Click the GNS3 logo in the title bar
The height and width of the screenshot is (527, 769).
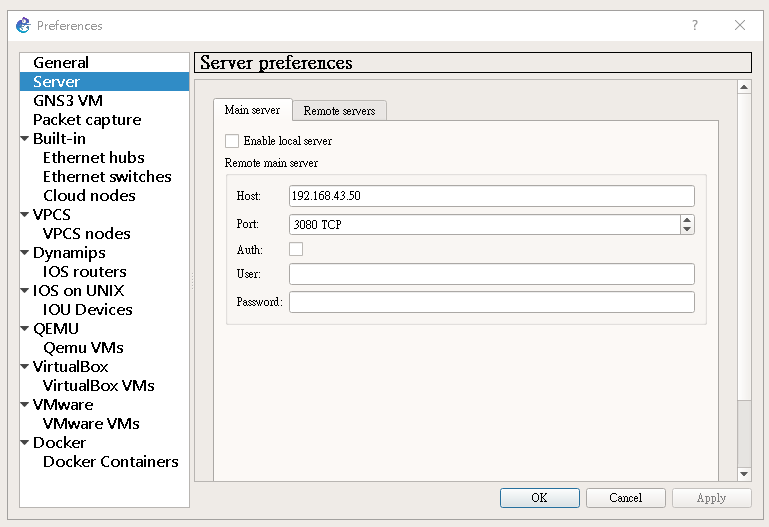click(23, 25)
